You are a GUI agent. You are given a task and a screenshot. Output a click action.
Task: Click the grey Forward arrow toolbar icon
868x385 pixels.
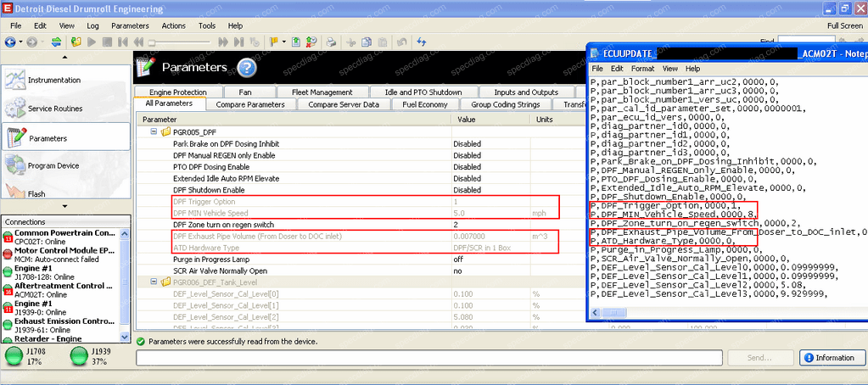pos(31,42)
